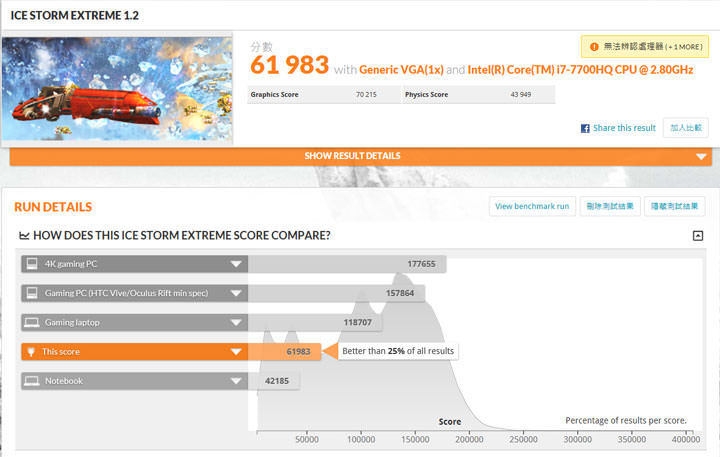Open the Notebook row dropdown arrow

pyautogui.click(x=236, y=381)
